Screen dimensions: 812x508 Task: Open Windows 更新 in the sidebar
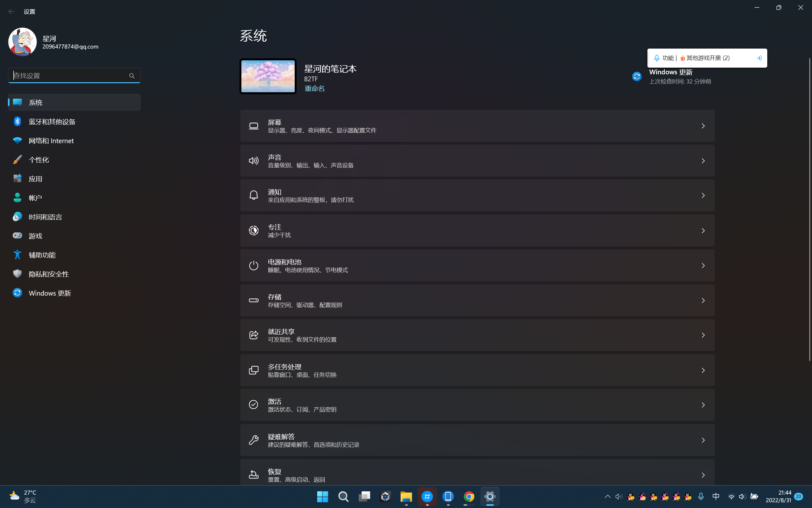click(x=75, y=293)
